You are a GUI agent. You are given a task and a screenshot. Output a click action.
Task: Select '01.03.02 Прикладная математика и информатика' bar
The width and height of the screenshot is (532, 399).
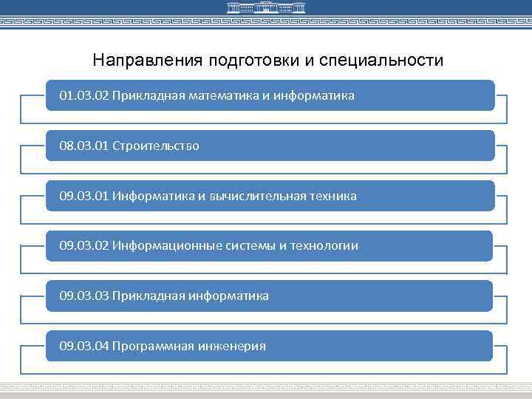click(270, 95)
